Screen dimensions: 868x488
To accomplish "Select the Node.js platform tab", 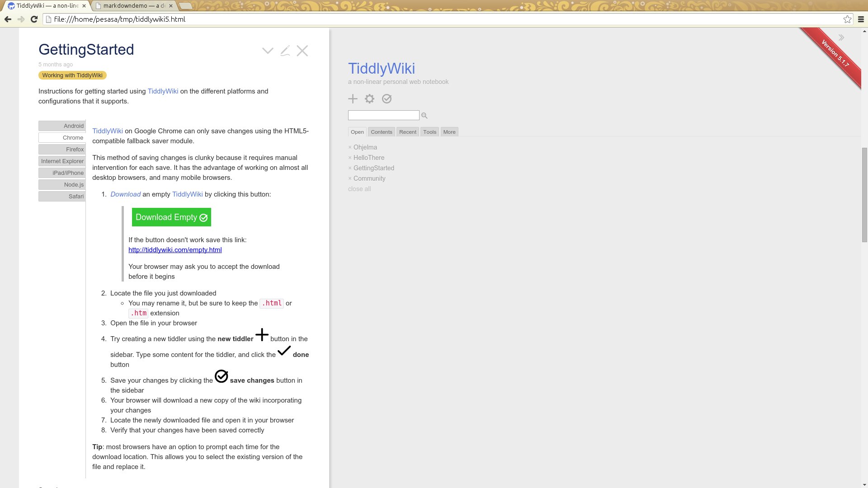I will (x=62, y=184).
